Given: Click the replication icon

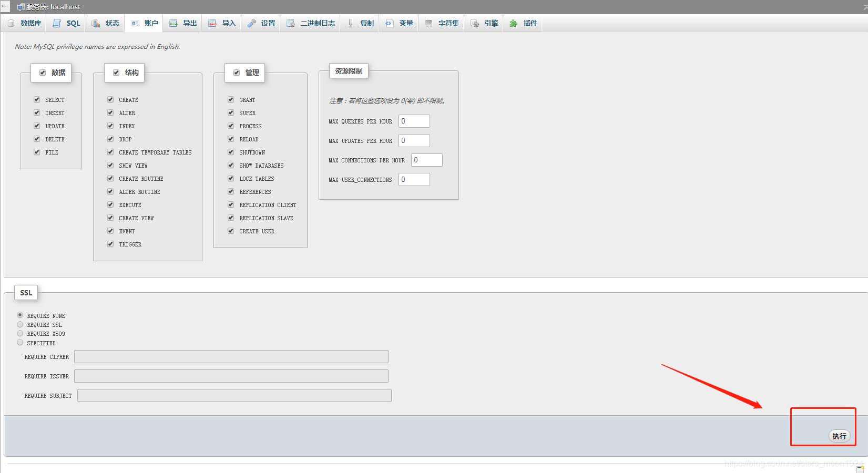Looking at the screenshot, I should click(x=350, y=23).
